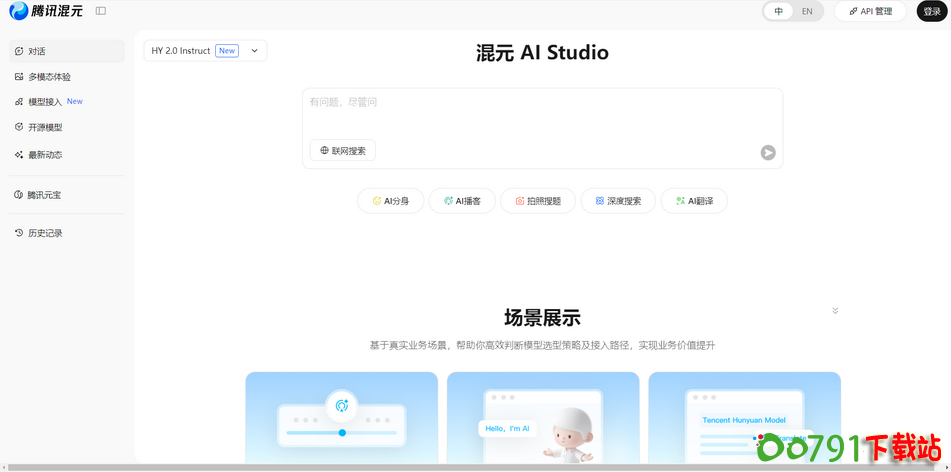Open the AI翻译 shortcut
The height and width of the screenshot is (472, 951).
694,201
